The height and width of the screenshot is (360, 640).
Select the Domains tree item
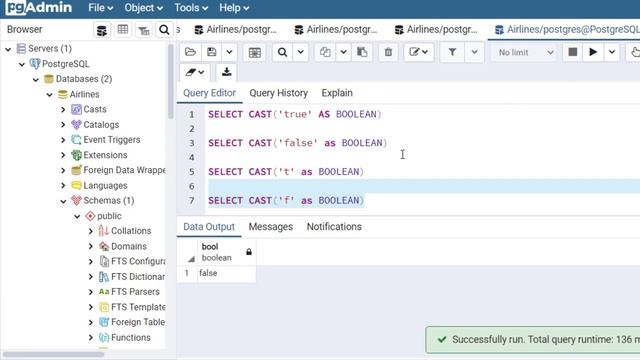click(x=129, y=246)
